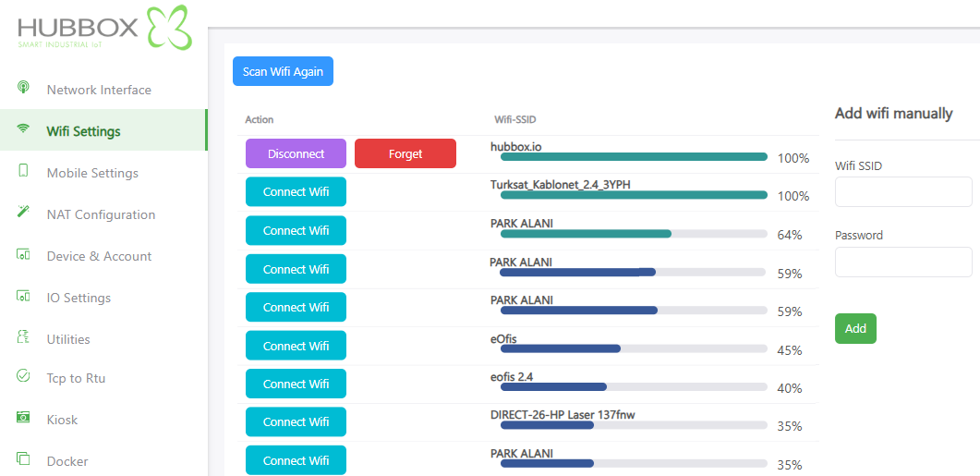
Task: Connect to Turksat_Kablonet_2.4_3YPH wifi
Action: (x=296, y=192)
